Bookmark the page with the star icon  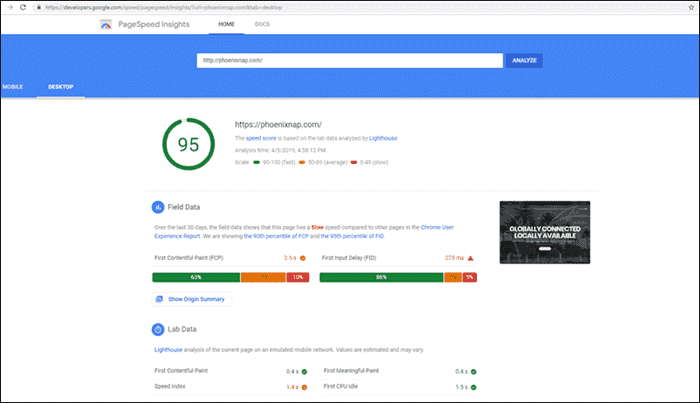coord(692,7)
